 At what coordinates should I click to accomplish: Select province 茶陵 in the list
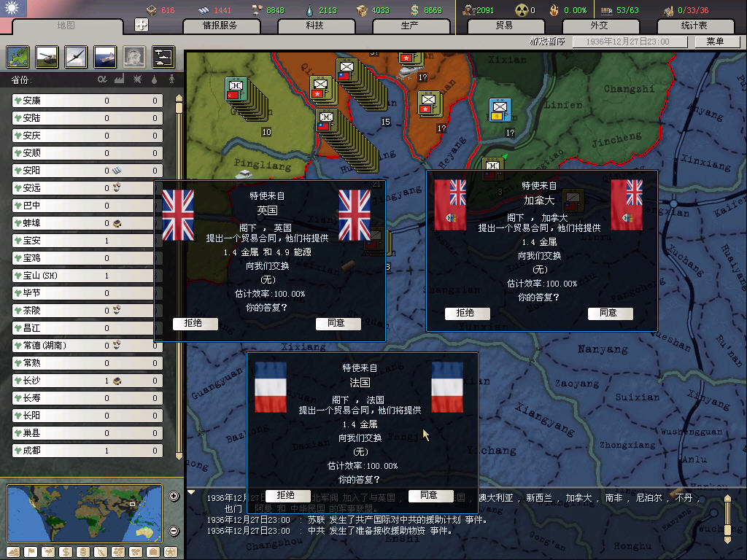(x=88, y=311)
